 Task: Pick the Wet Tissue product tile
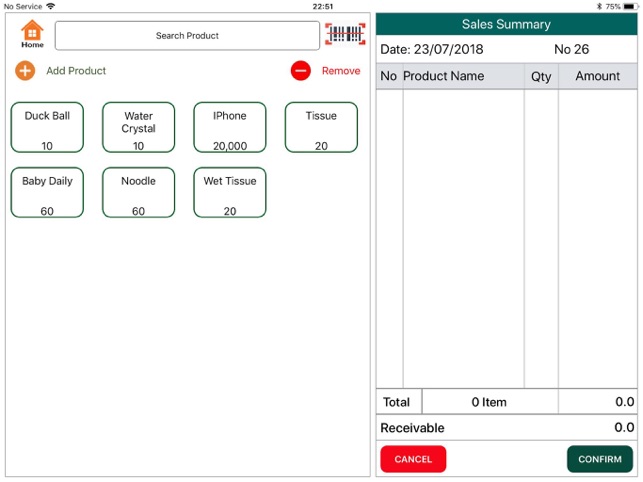[x=230, y=192]
